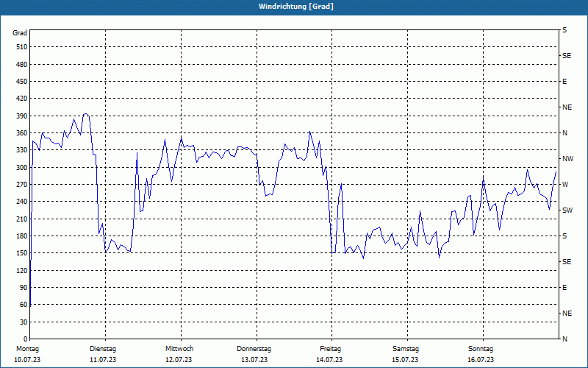Pick the date label 12.07.23
Image resolution: width=588 pixels, height=368 pixels.
pos(179,360)
